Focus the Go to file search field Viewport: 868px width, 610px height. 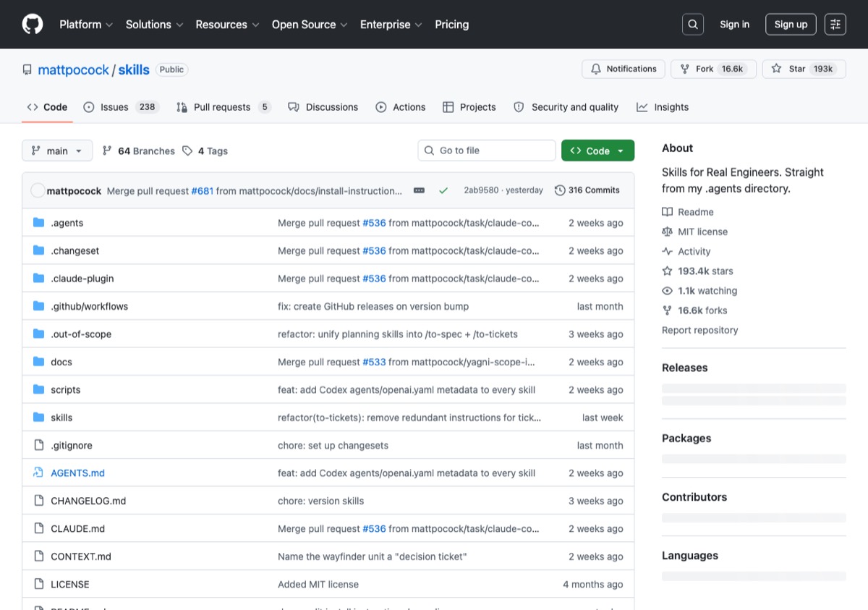[x=487, y=151]
